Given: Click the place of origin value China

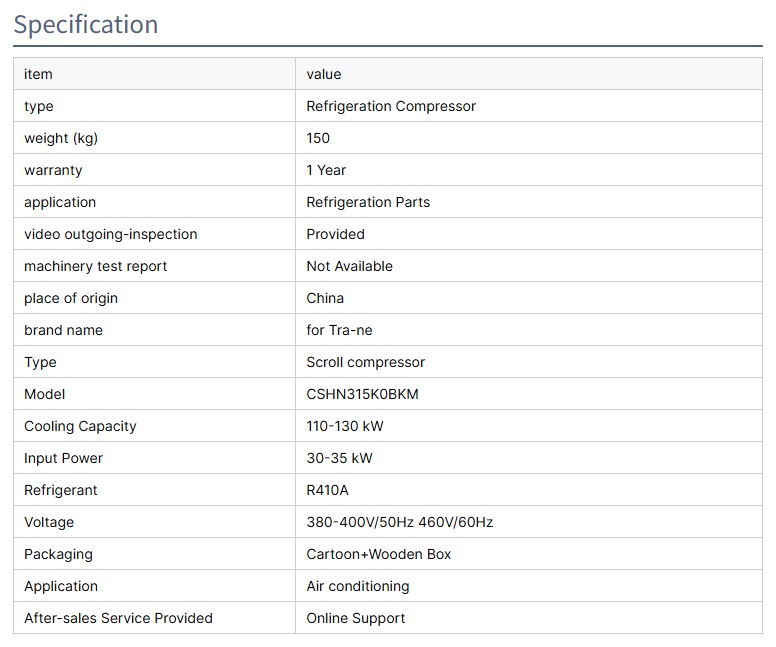Looking at the screenshot, I should click(x=325, y=298).
